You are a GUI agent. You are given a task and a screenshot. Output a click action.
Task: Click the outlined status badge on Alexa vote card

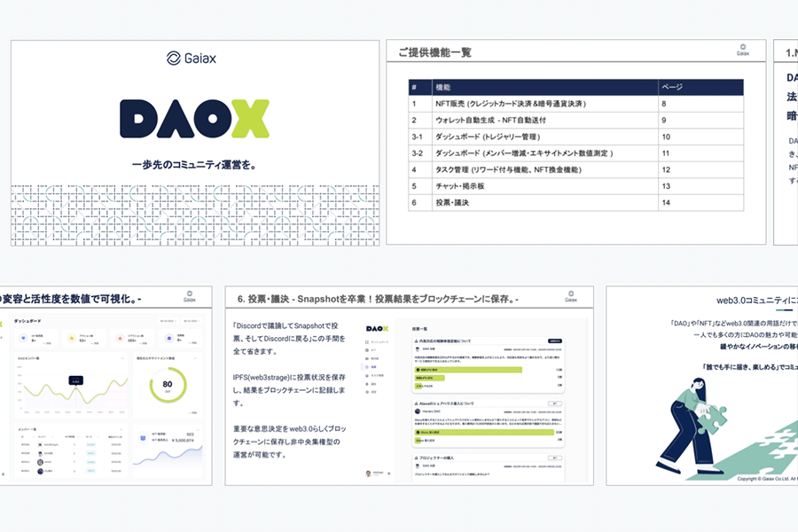click(555, 403)
